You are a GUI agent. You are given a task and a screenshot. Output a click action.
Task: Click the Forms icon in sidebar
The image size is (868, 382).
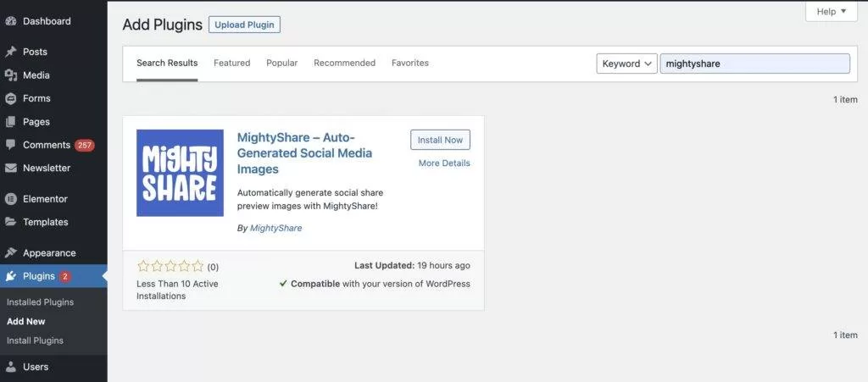(x=10, y=98)
